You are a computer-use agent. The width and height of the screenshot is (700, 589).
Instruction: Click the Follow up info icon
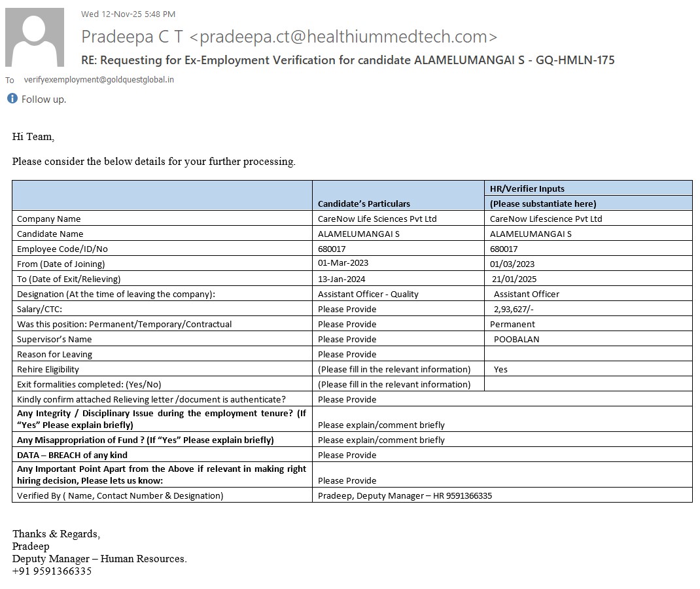coord(12,98)
